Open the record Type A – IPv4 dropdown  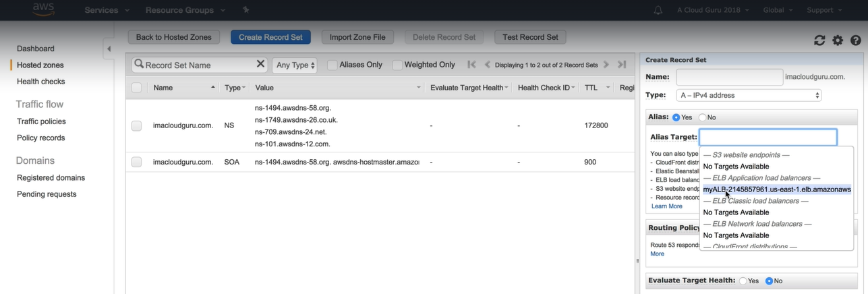[x=749, y=95]
